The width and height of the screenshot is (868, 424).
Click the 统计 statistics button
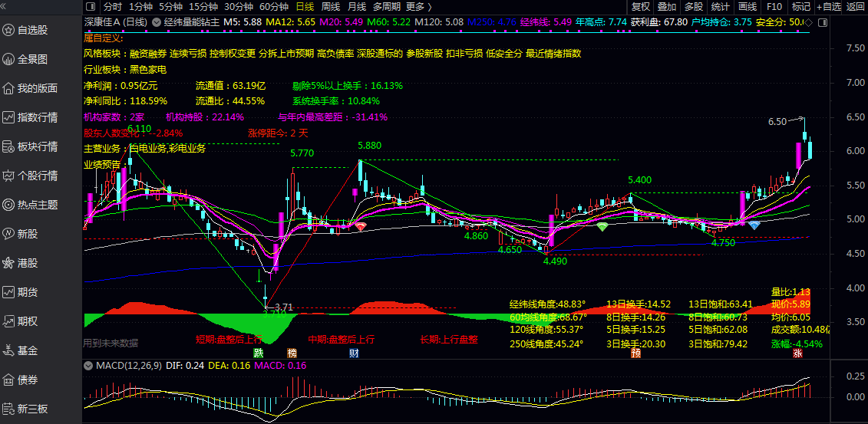point(720,7)
